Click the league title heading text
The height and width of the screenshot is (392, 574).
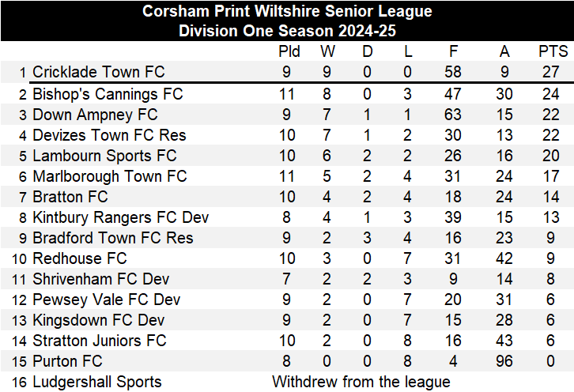coord(287,12)
